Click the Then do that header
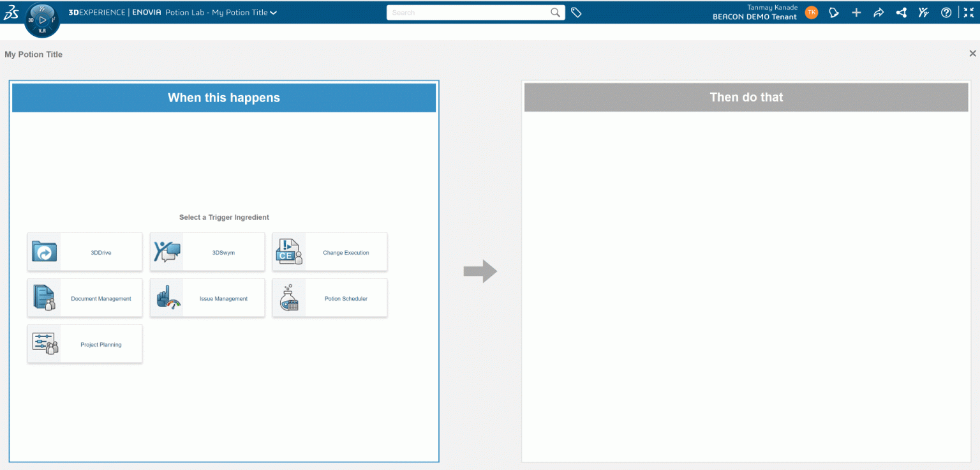Screen dimensions: 980x470 (x=746, y=97)
